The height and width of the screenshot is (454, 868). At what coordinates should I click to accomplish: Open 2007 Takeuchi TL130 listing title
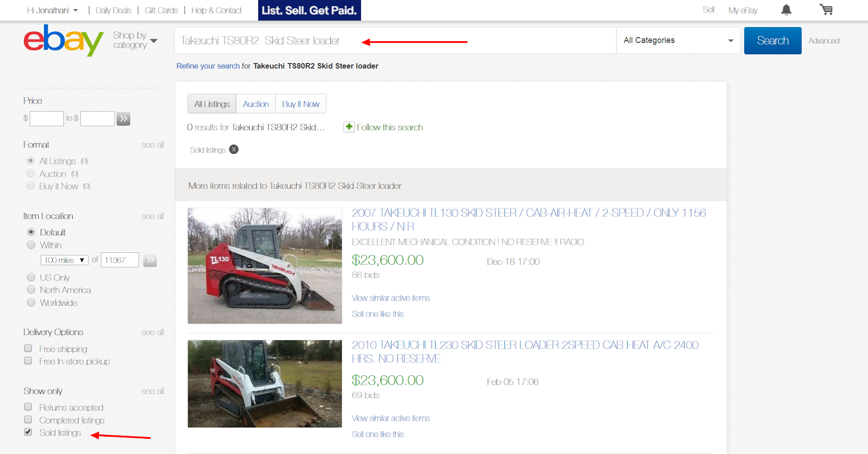(529, 220)
